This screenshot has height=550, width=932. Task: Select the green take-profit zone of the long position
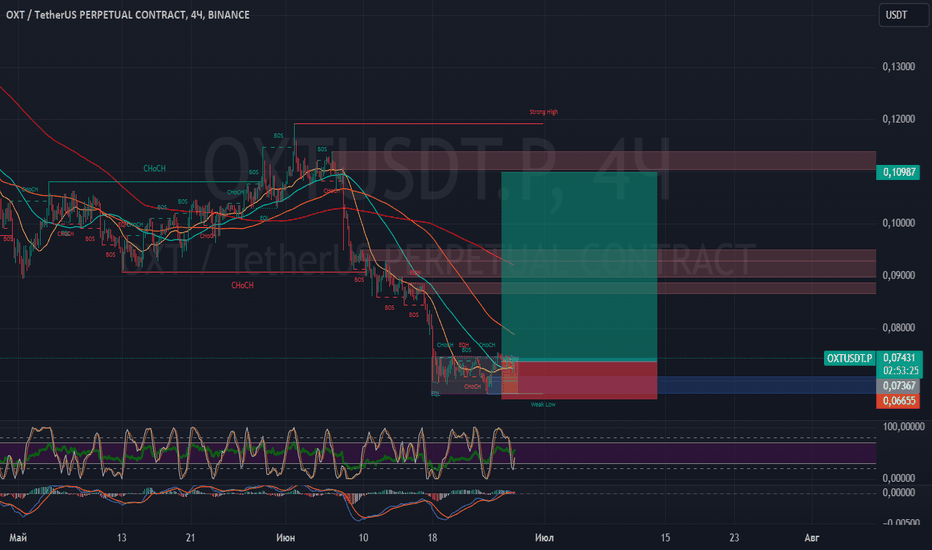[579, 266]
